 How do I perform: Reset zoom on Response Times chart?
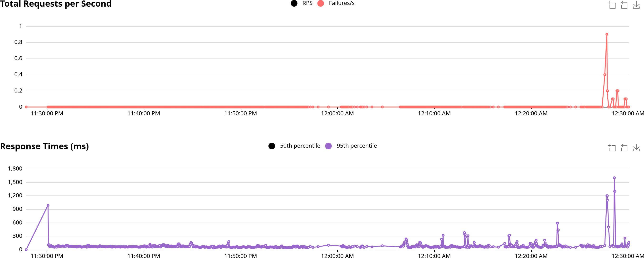[x=624, y=148]
